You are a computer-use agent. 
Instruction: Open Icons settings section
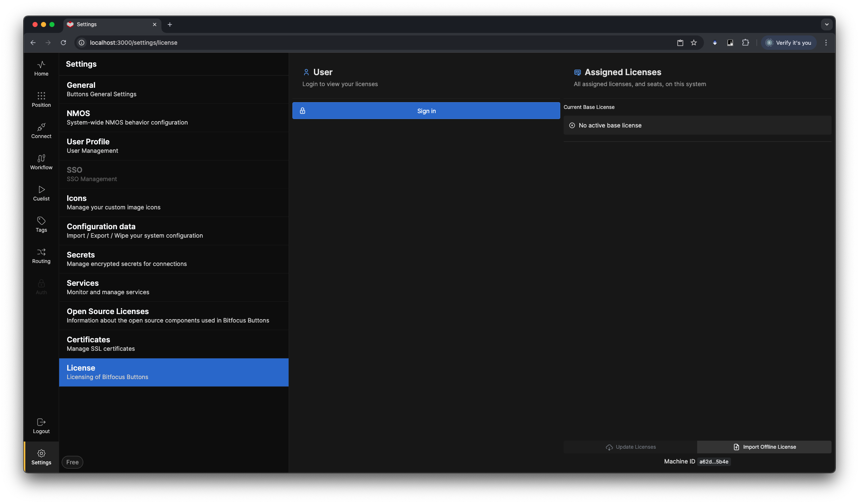(174, 203)
